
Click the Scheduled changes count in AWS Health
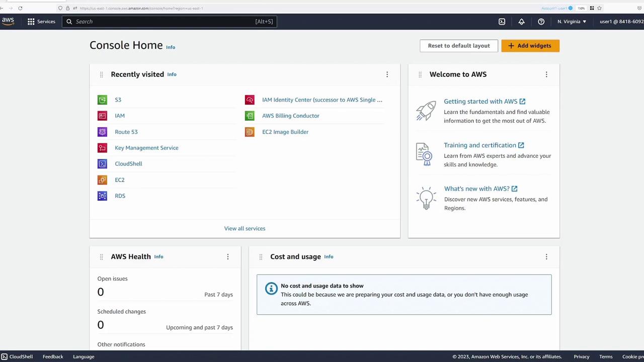101,325
